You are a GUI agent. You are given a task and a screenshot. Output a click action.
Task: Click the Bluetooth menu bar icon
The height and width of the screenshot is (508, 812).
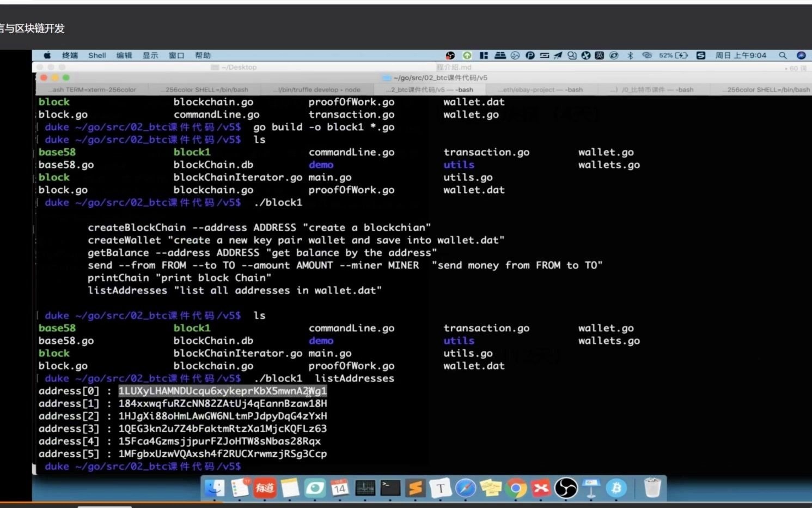coord(630,56)
